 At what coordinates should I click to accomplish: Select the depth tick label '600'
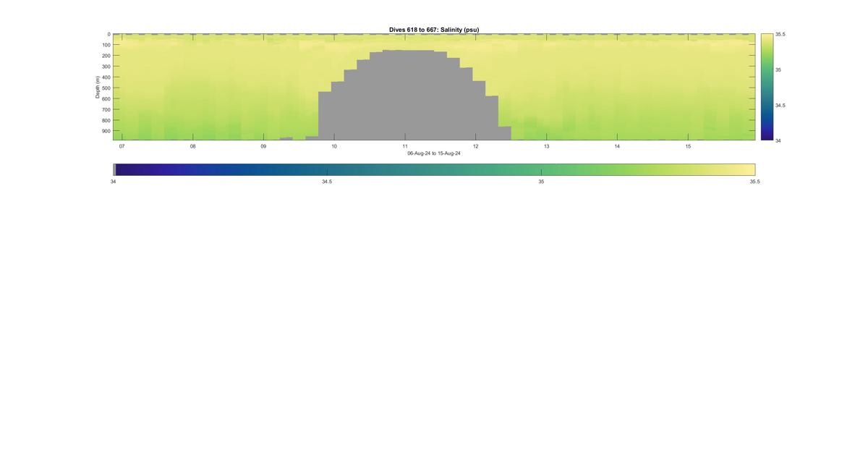coord(106,99)
